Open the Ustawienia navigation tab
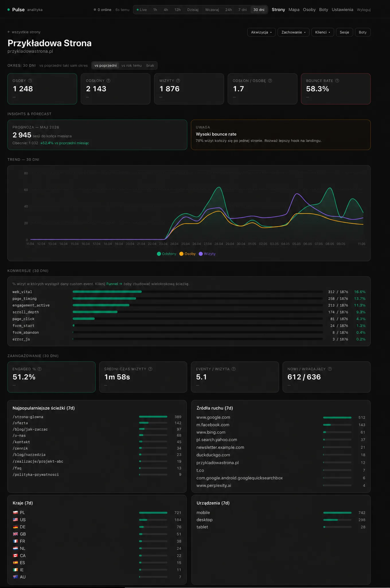The height and width of the screenshot is (588, 390). [342, 9]
